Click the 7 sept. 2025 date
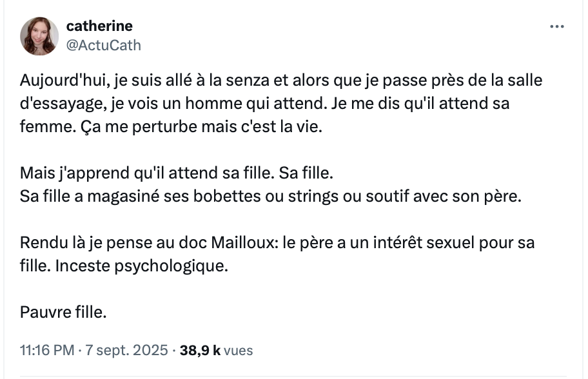The image size is (588, 379). click(126, 350)
